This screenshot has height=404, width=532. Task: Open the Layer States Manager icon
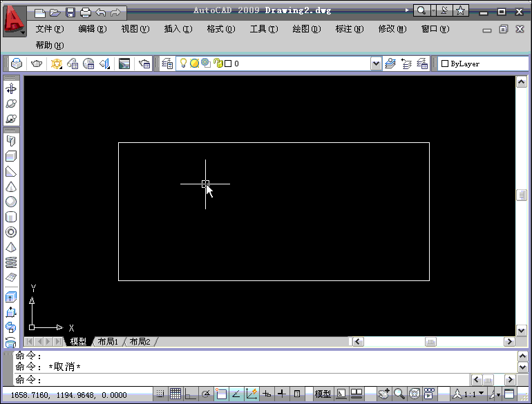(422, 64)
